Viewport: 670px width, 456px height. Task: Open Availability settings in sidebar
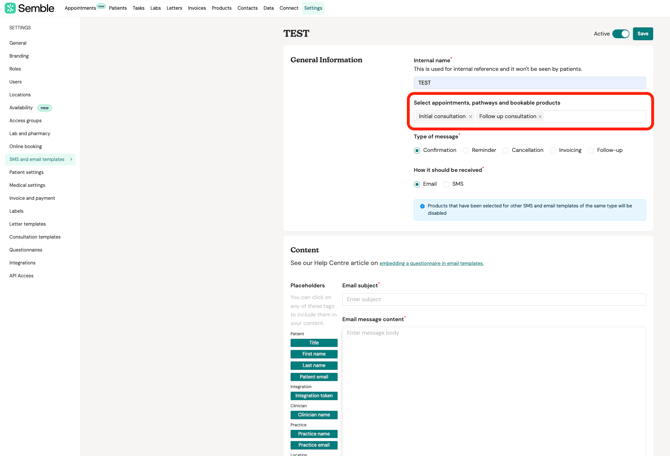(21, 108)
